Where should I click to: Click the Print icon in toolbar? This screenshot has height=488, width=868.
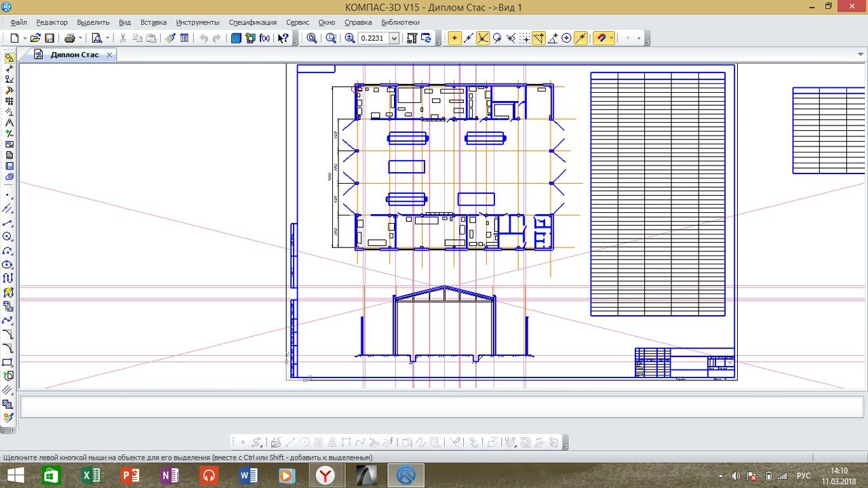(x=69, y=39)
